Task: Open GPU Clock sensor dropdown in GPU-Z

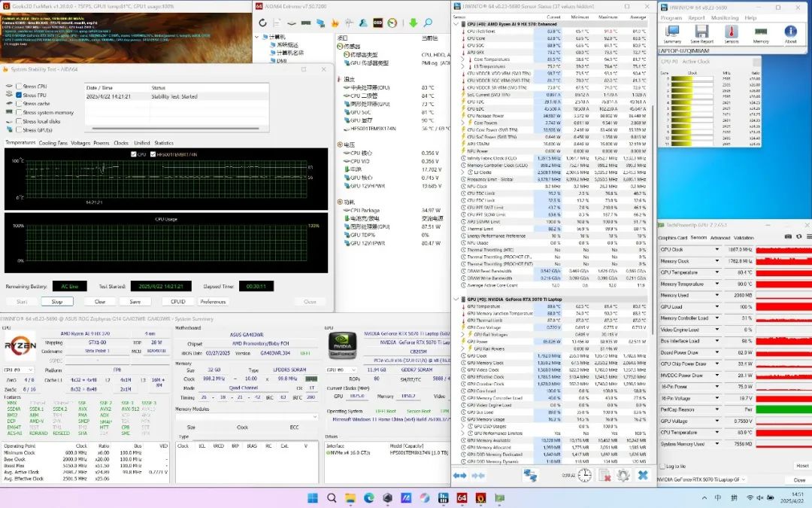Action: [717, 249]
